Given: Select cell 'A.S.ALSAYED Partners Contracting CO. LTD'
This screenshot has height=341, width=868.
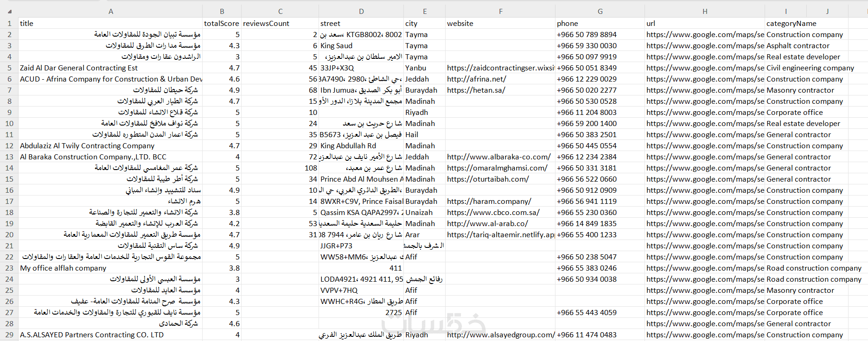Looking at the screenshot, I should click(x=110, y=335).
